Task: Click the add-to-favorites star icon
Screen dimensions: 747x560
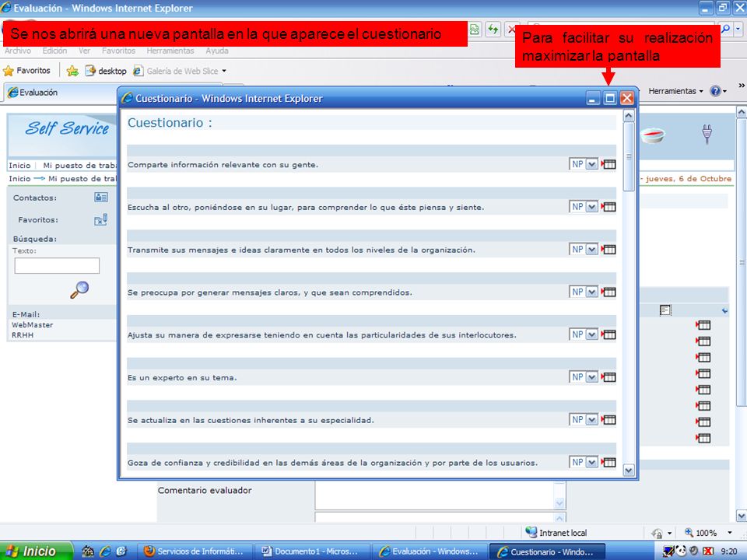Action: coord(72,71)
